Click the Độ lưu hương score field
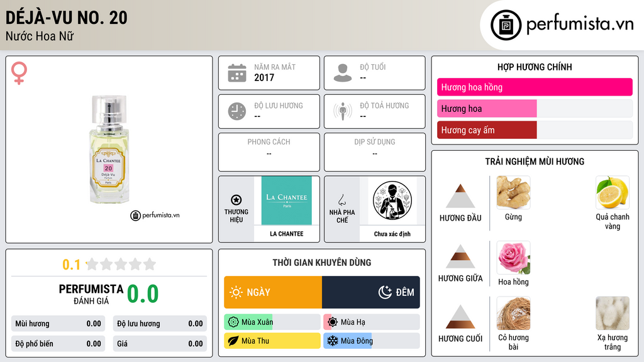644x362 pixels. click(x=160, y=324)
